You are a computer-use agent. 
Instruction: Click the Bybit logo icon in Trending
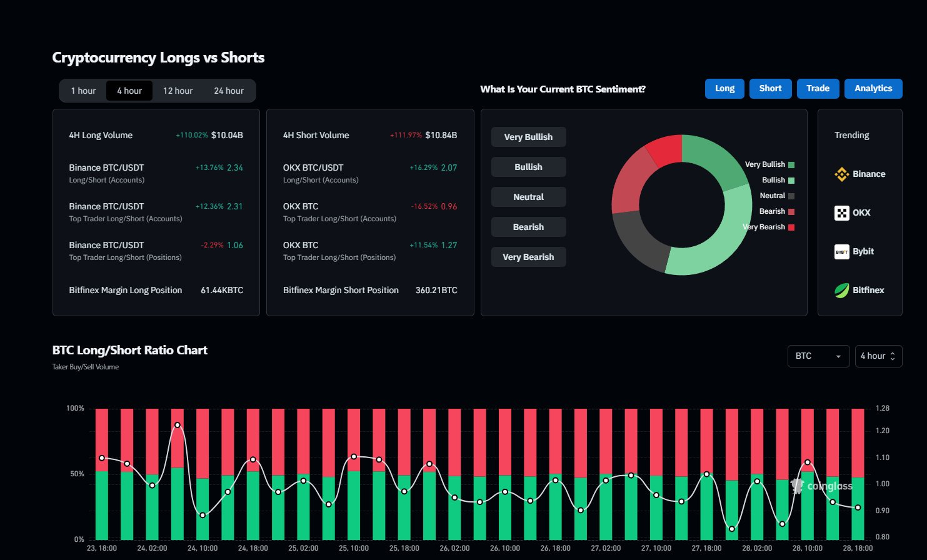(842, 252)
